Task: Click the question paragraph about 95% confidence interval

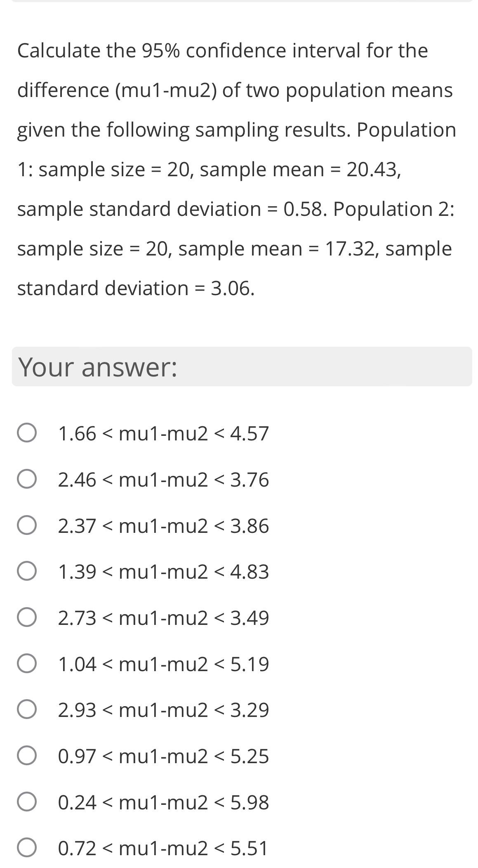Action: pyautogui.click(x=236, y=169)
